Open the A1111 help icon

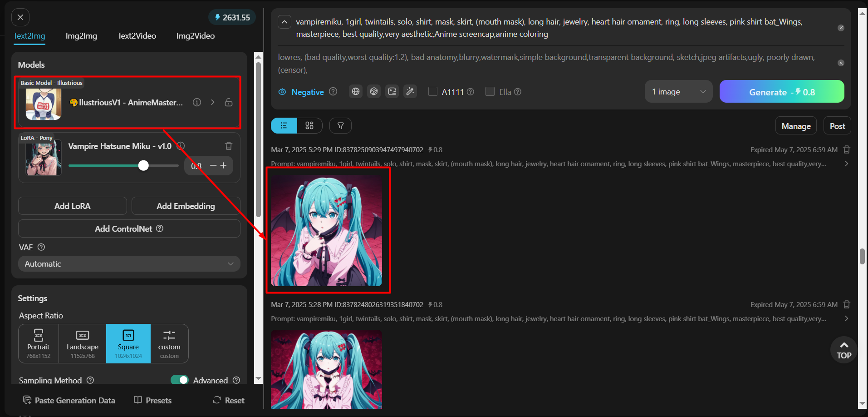tap(471, 92)
